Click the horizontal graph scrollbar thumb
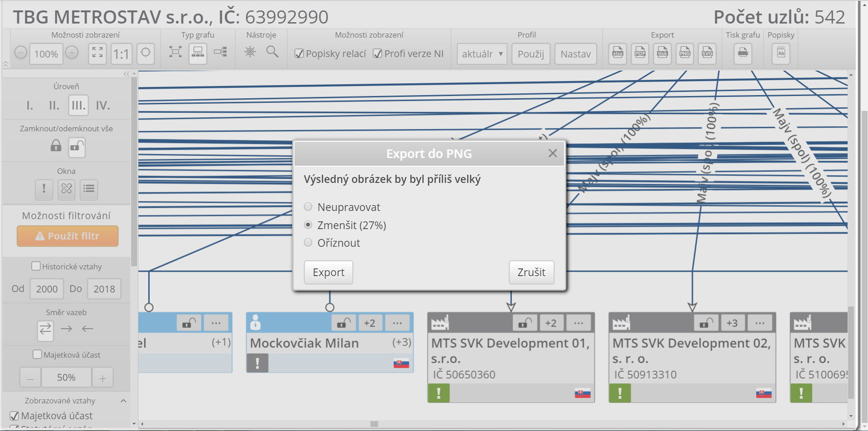The width and height of the screenshot is (868, 431). click(374, 424)
